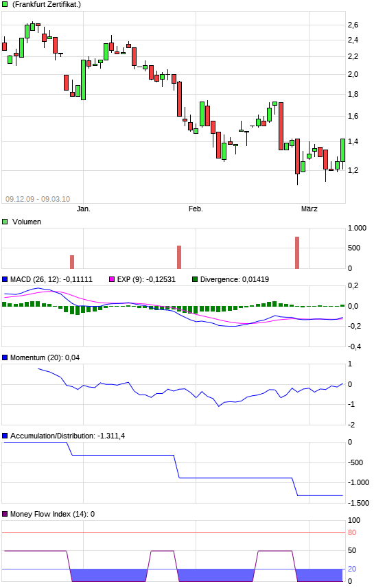This screenshot has height=588, width=374.
Task: Click the tallest volume bar in March
Action: click(297, 252)
